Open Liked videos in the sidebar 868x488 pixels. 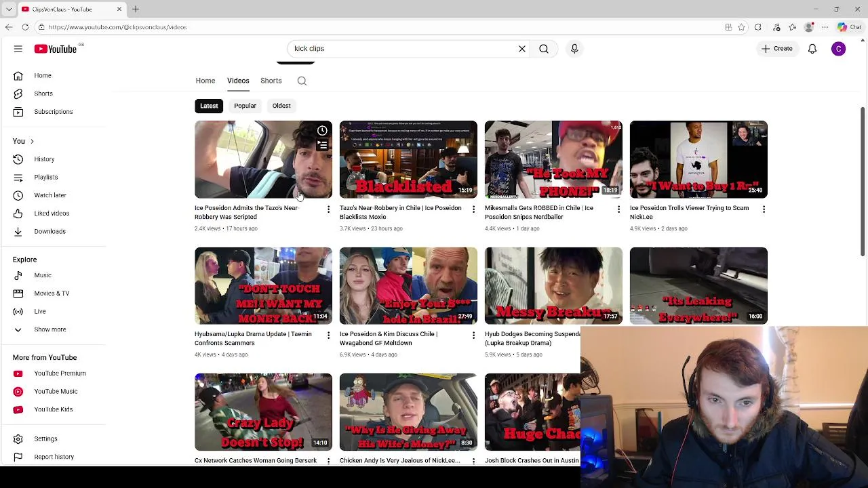point(52,213)
